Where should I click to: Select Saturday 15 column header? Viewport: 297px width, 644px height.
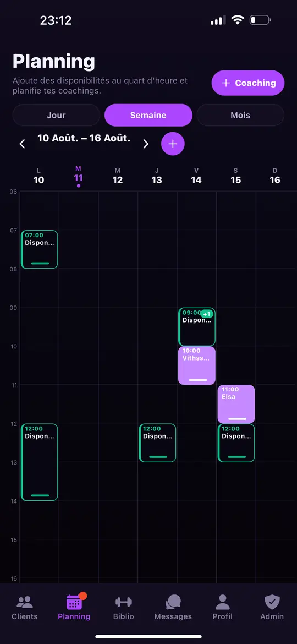click(x=236, y=176)
